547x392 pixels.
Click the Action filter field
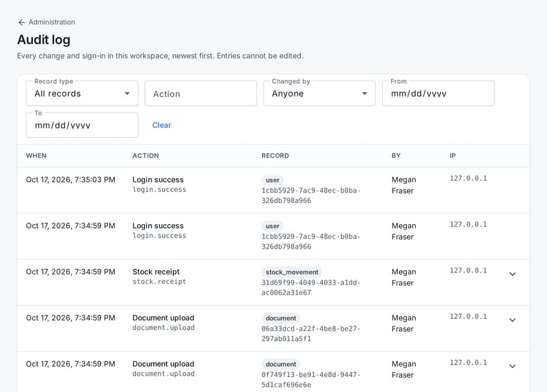pyautogui.click(x=200, y=94)
